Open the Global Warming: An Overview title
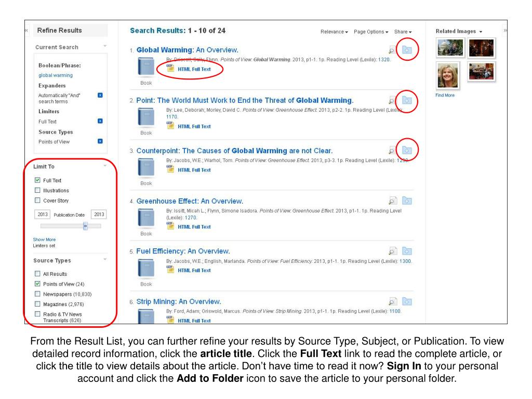 [x=187, y=50]
